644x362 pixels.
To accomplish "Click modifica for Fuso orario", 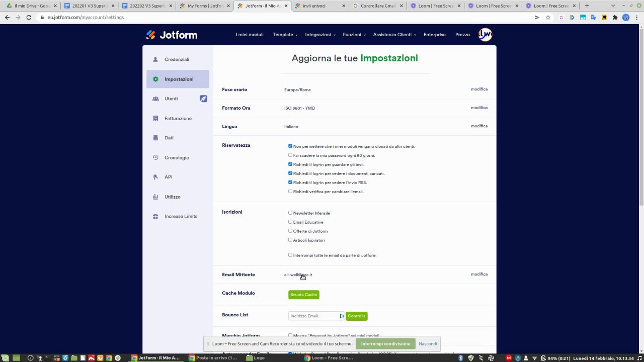I will [x=479, y=89].
